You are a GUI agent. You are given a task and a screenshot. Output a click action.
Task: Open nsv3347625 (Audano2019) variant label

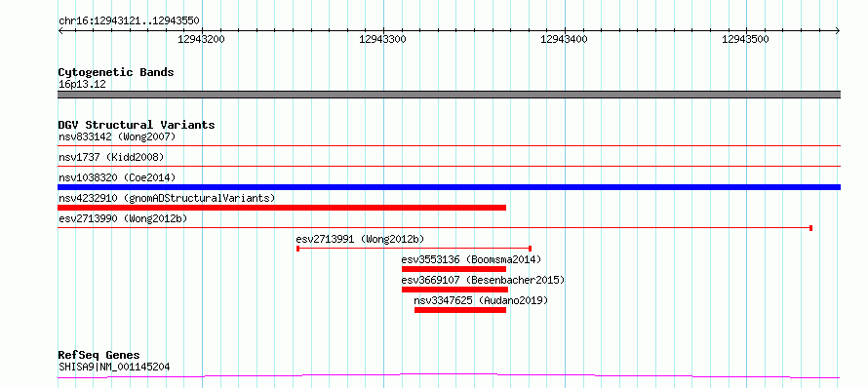tap(481, 300)
